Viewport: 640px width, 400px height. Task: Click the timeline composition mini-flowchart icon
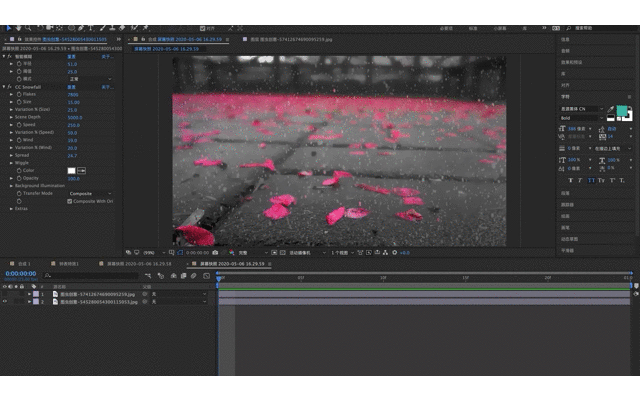[x=148, y=276]
